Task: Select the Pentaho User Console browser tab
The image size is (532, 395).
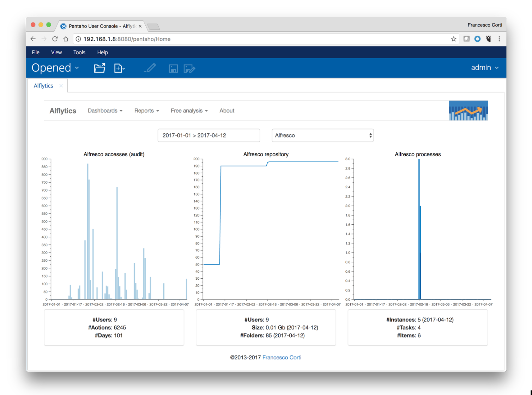Action: pyautogui.click(x=102, y=26)
